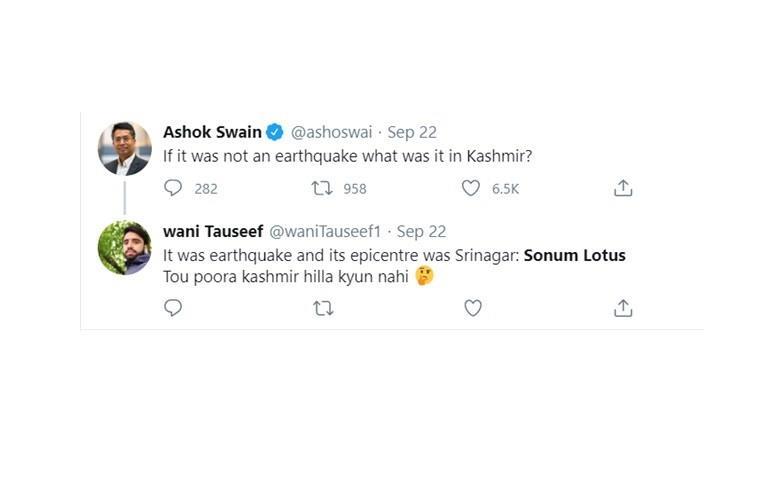Image resolution: width=768 pixels, height=480 pixels.
Task: Open Ashok Swain's profile picture
Action: click(124, 148)
